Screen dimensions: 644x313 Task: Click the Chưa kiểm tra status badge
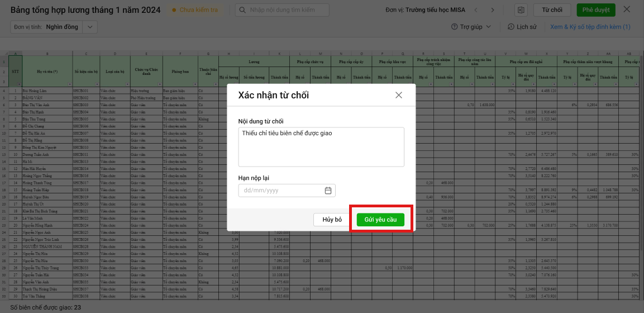click(195, 10)
